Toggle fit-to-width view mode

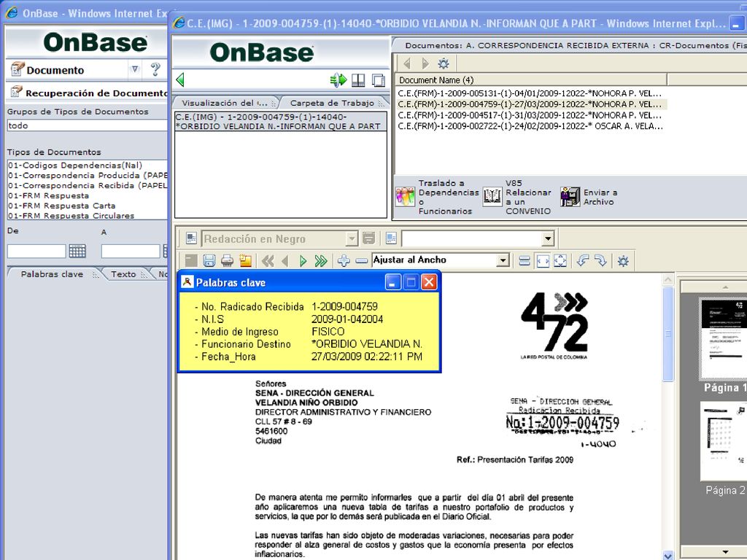[543, 260]
